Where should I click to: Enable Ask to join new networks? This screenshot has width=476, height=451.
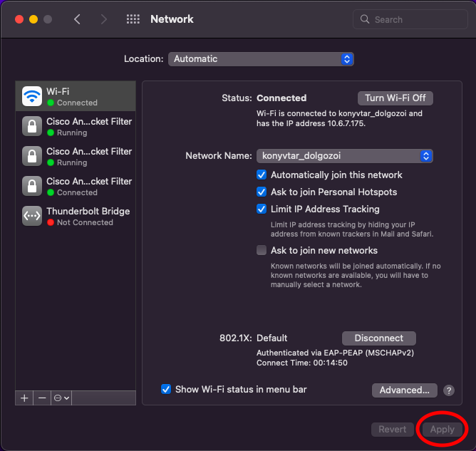point(262,250)
